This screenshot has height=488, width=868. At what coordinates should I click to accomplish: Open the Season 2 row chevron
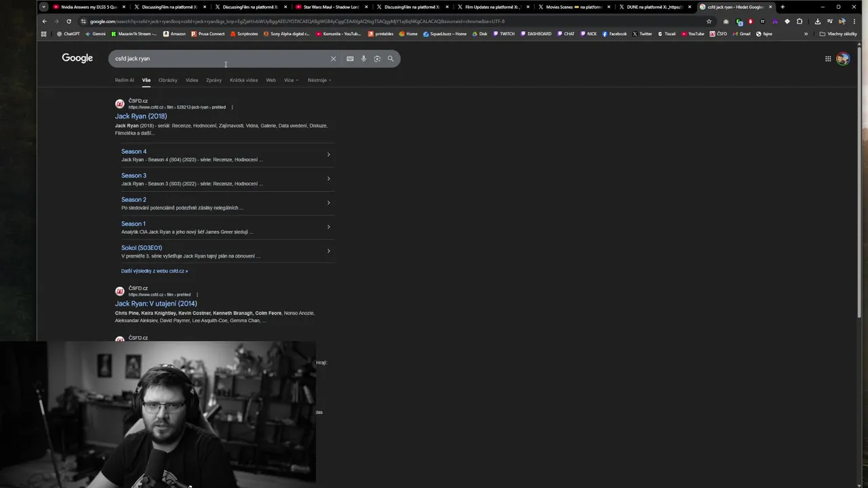coord(328,203)
